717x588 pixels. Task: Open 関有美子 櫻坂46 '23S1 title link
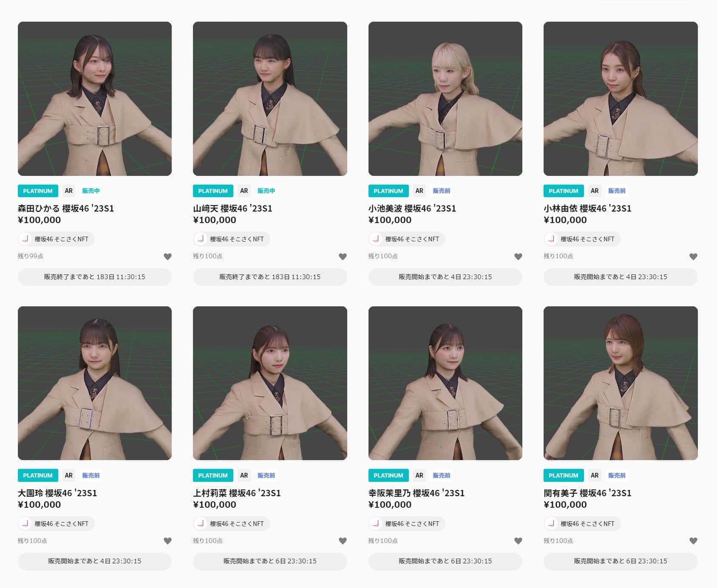587,493
